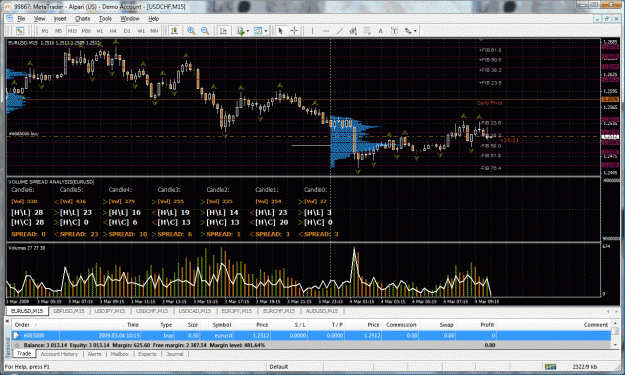
Task: Open the Help menu
Action: click(153, 19)
